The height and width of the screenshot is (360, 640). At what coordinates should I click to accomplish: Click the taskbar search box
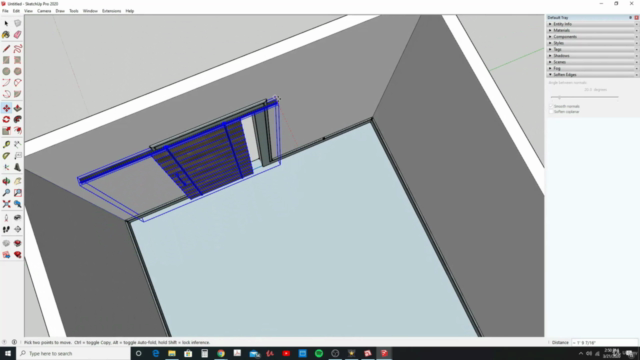73,353
